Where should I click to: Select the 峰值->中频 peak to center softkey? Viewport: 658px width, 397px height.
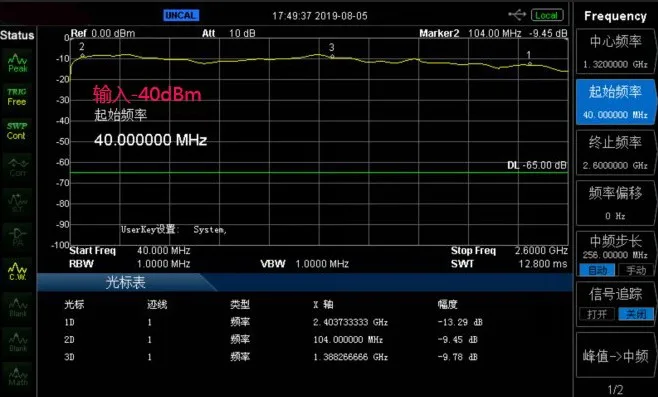click(x=615, y=356)
